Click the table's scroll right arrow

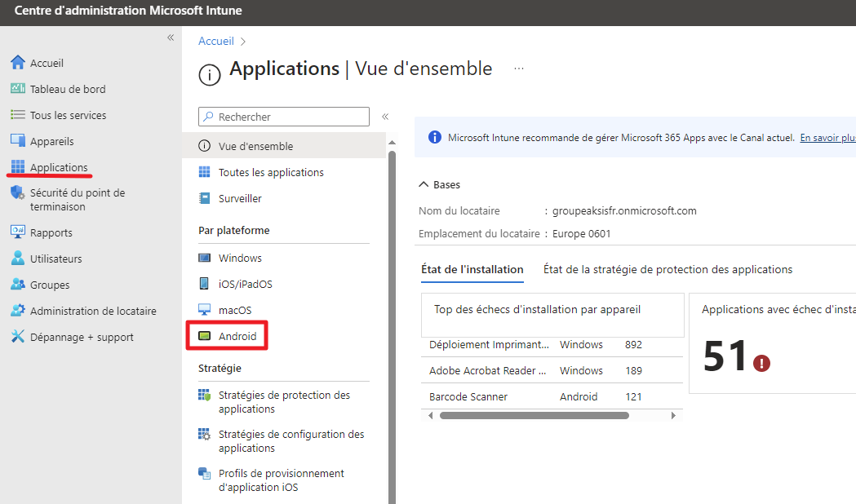pyautogui.click(x=673, y=416)
